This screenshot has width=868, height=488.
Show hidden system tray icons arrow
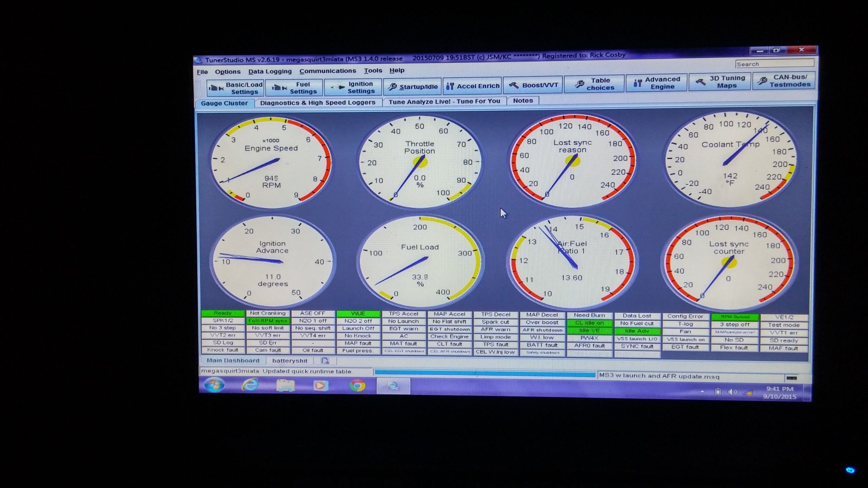(702, 392)
